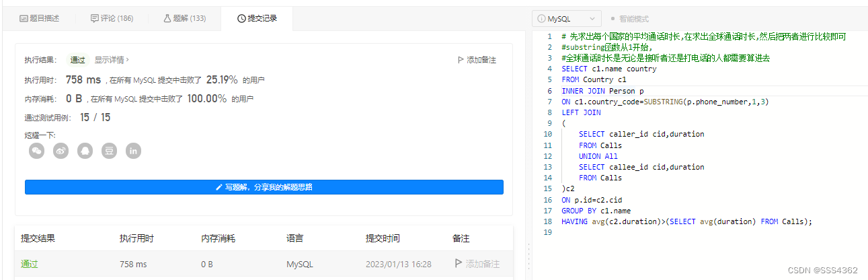Select the 提交记录 tab
Image resolution: width=868 pixels, height=280 pixels.
click(256, 19)
